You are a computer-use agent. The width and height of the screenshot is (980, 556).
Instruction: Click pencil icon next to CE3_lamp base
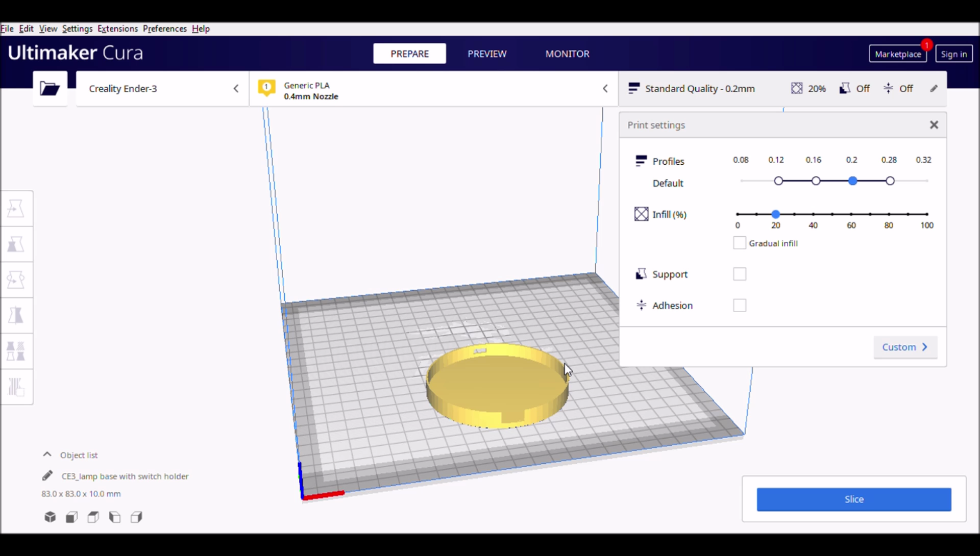(47, 476)
